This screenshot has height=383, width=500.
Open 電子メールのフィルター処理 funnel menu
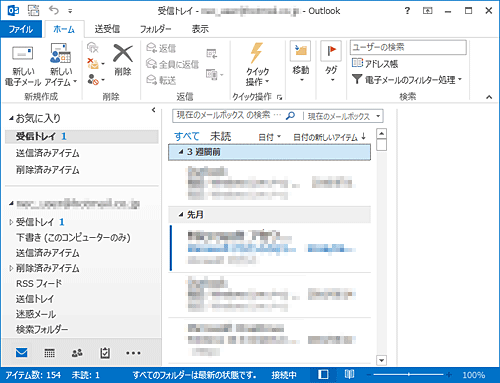pos(407,79)
